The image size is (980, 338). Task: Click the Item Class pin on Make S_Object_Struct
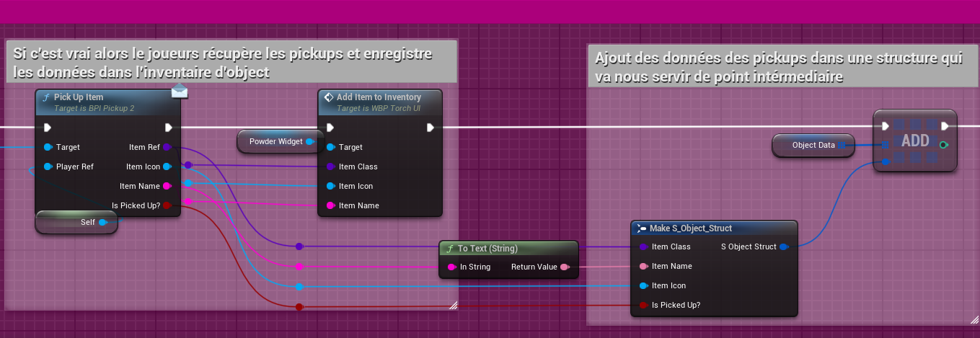[x=643, y=246]
